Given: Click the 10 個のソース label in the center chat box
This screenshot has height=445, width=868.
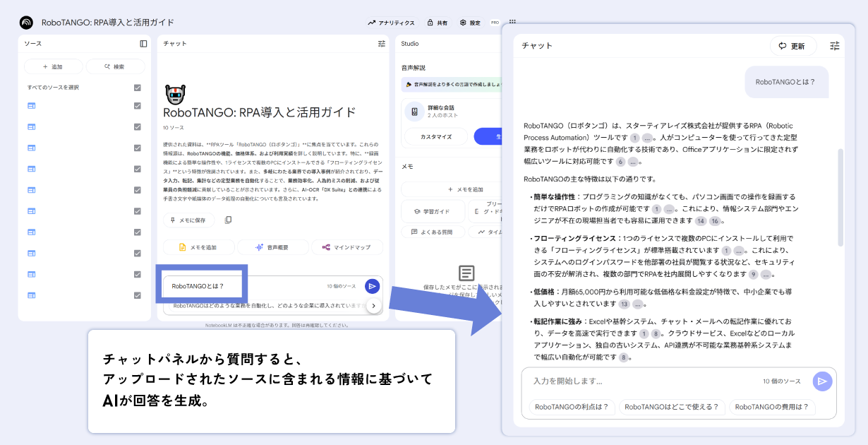Looking at the screenshot, I should tap(342, 286).
